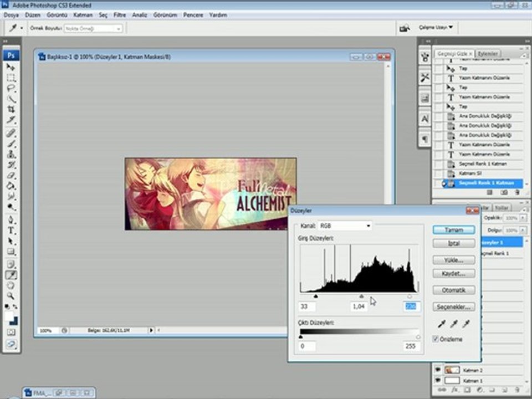Select the Paint Bucket tool
This screenshot has width=532, height=399.
pyautogui.click(x=11, y=186)
